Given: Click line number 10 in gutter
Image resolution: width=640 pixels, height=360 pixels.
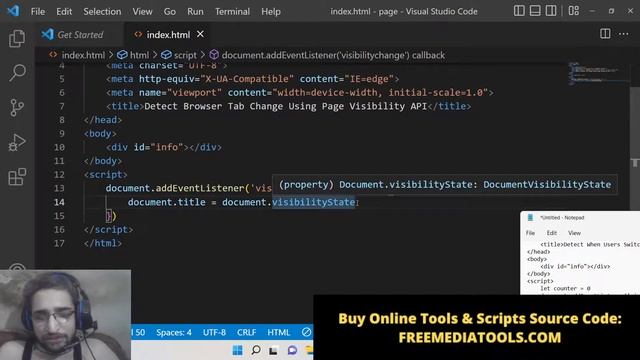Looking at the screenshot, I should [59, 147].
